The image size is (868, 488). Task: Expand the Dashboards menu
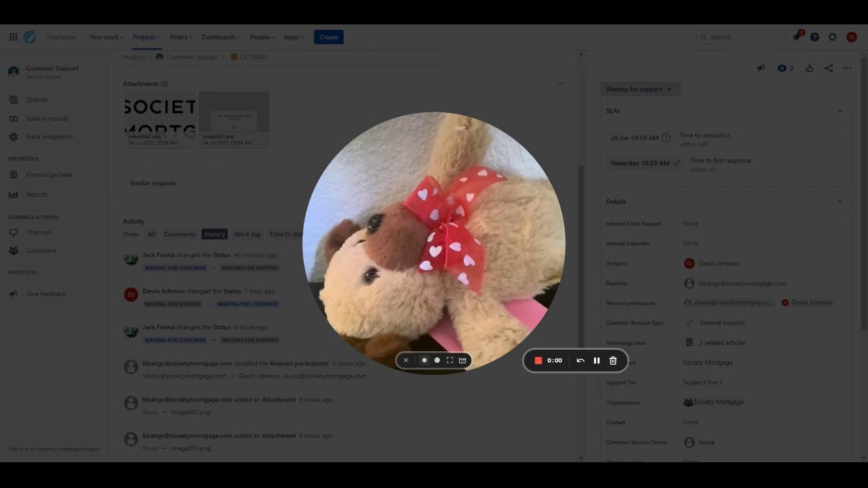[222, 37]
